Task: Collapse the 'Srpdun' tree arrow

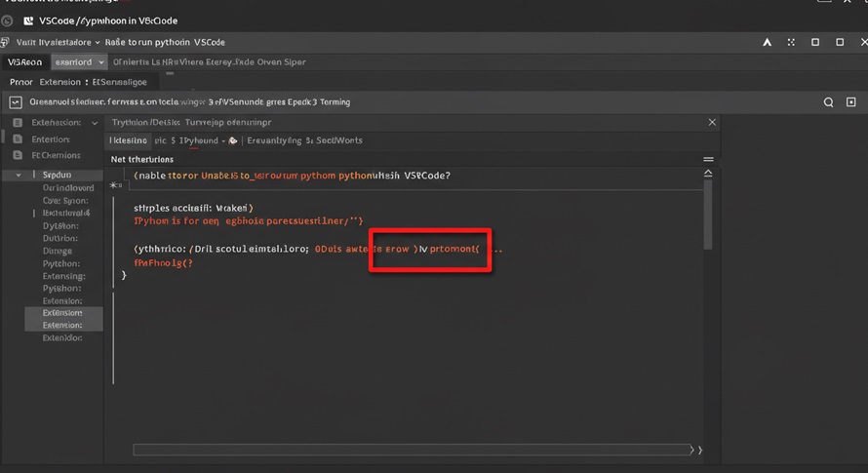Action: 19,175
